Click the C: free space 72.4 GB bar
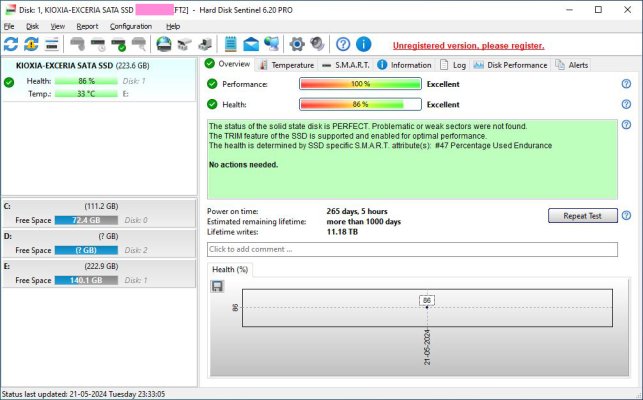Image resolution: width=643 pixels, height=400 pixels. [x=86, y=220]
